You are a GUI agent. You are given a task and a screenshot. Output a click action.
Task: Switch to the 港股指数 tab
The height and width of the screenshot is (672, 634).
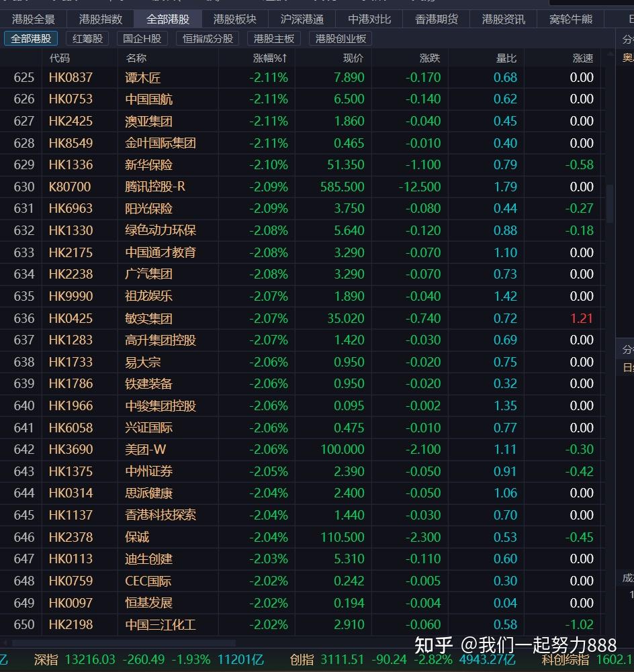101,19
